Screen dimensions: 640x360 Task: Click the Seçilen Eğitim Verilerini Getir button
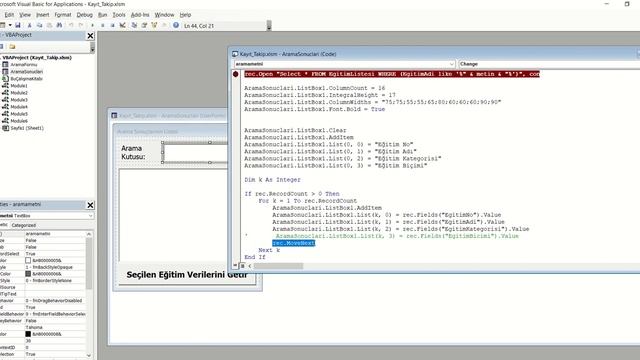(187, 275)
